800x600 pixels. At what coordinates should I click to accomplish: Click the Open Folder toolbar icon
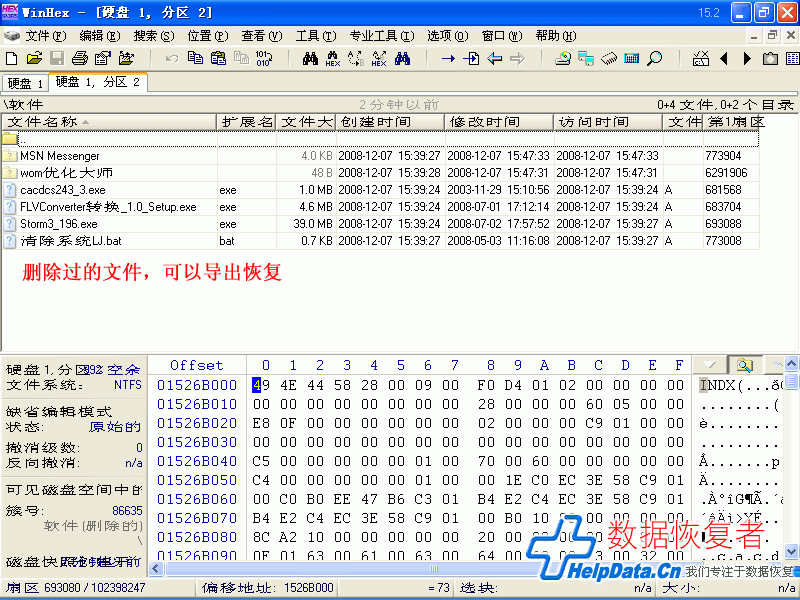coord(126,59)
